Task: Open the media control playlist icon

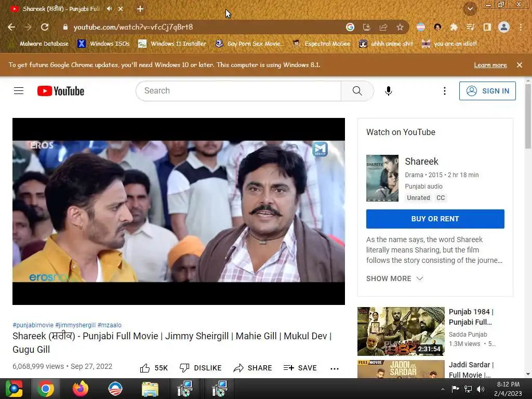Action: click(x=470, y=27)
